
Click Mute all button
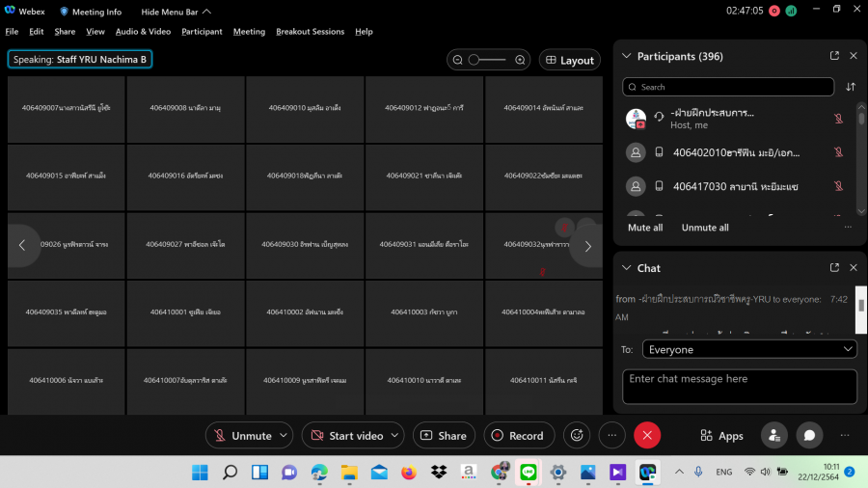(645, 228)
